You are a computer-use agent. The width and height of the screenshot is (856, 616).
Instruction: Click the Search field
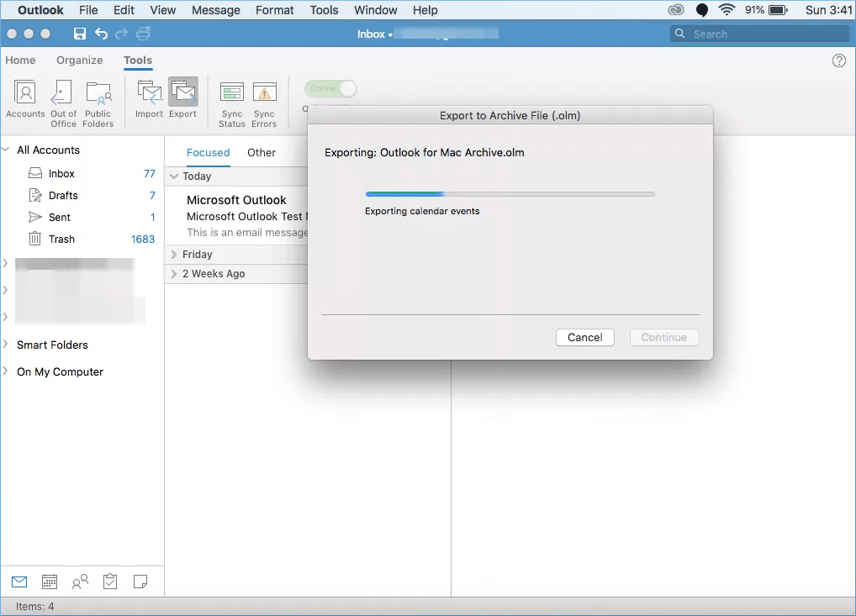[x=759, y=34]
